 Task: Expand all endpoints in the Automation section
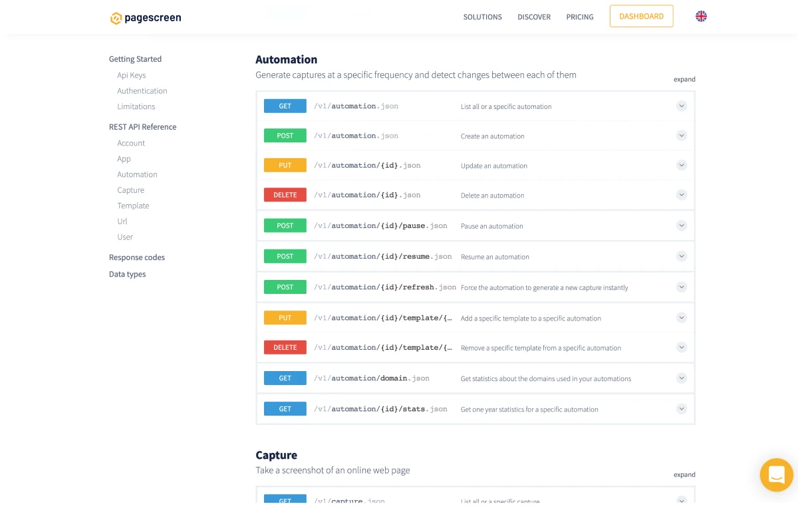(684, 79)
